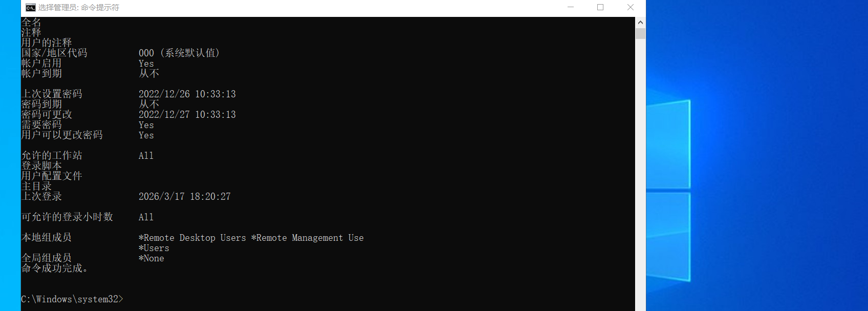Click the *Remote Management Use group text

coord(308,238)
